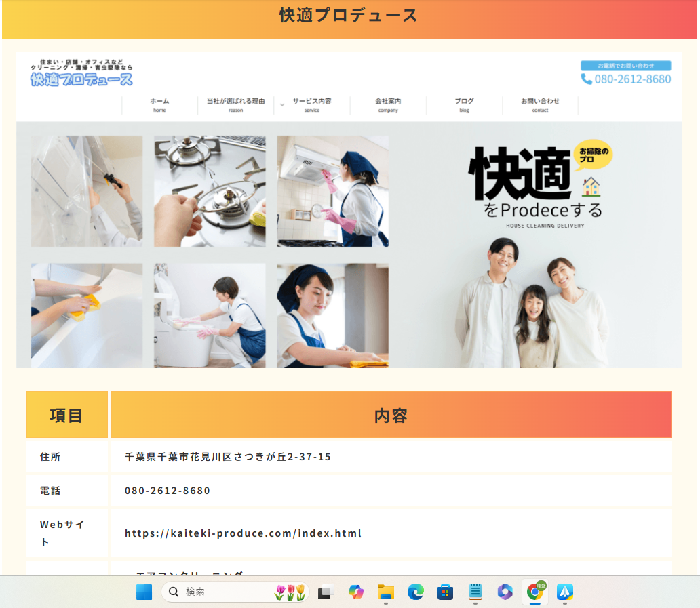This screenshot has height=608, width=700.
Task: Open the お問い合わせ contact page
Action: tap(541, 103)
